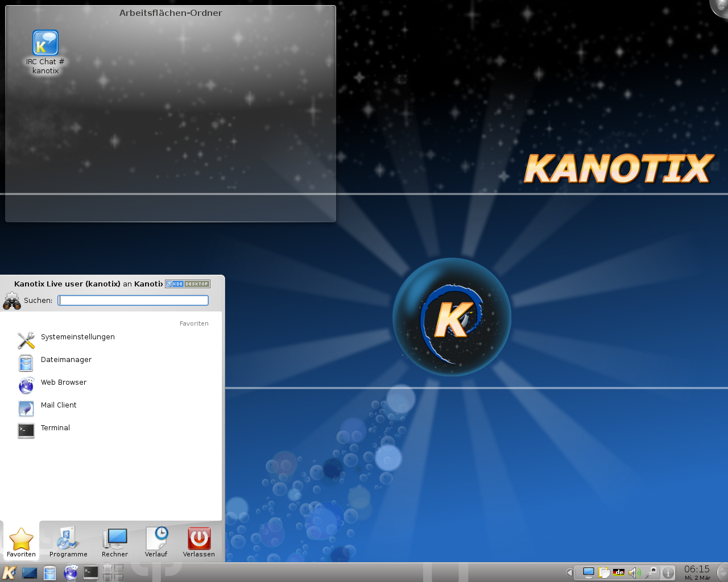Select the Favoriten tab
728x582 pixels.
21,542
